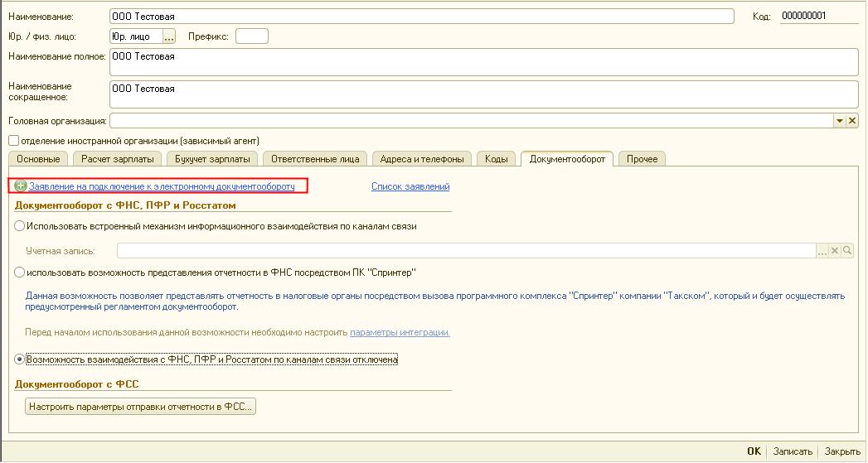Follow the параметры интеграции link
Screen dimensions: 868x463
tap(400, 332)
